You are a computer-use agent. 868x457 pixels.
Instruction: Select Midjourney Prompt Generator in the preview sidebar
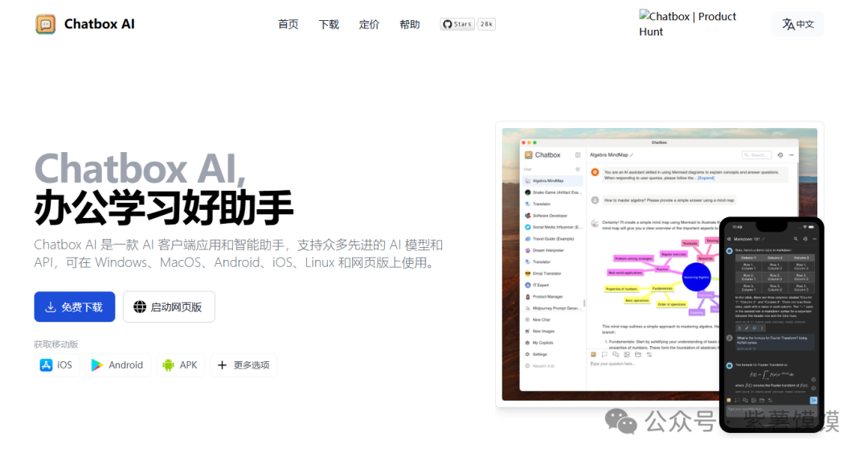click(552, 308)
